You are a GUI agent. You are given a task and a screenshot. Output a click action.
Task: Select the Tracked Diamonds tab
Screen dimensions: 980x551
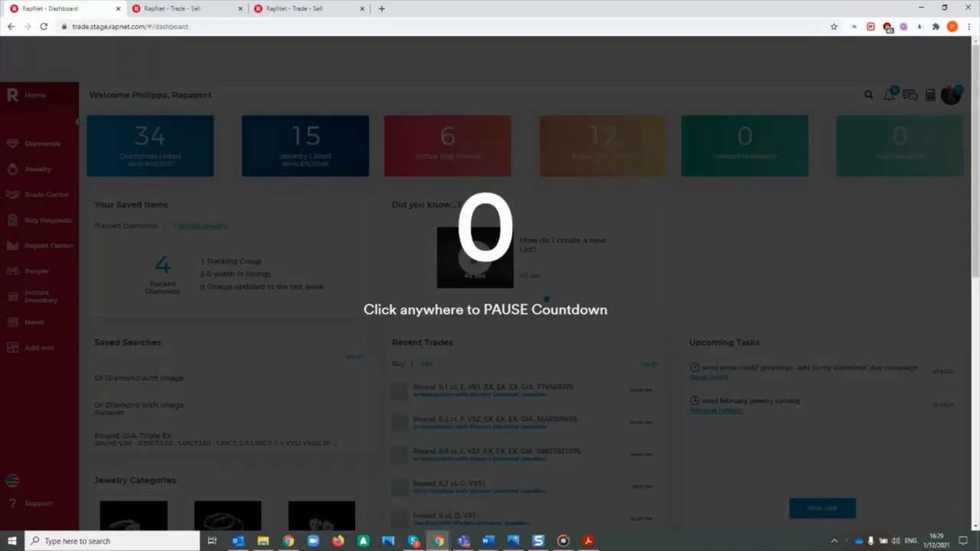(x=126, y=226)
